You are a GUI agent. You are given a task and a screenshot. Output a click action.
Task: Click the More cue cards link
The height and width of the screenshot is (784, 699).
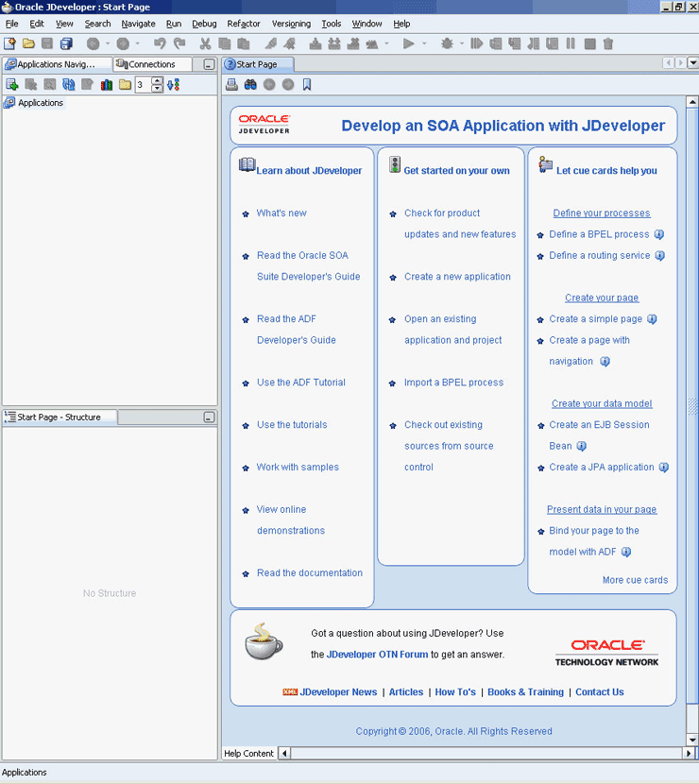[635, 580]
